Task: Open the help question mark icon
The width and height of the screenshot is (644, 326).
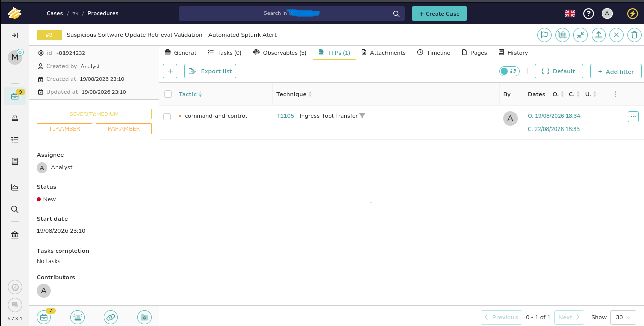Action: tap(588, 14)
